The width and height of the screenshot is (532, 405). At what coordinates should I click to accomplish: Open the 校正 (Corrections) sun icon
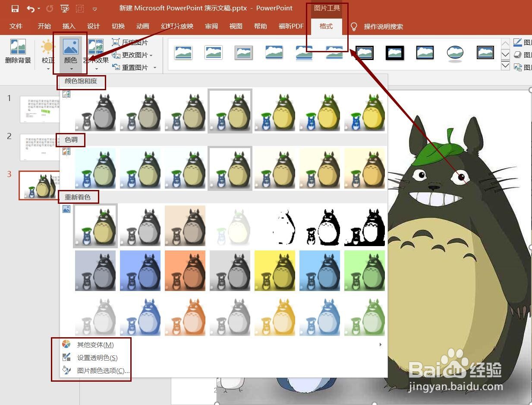(x=48, y=47)
